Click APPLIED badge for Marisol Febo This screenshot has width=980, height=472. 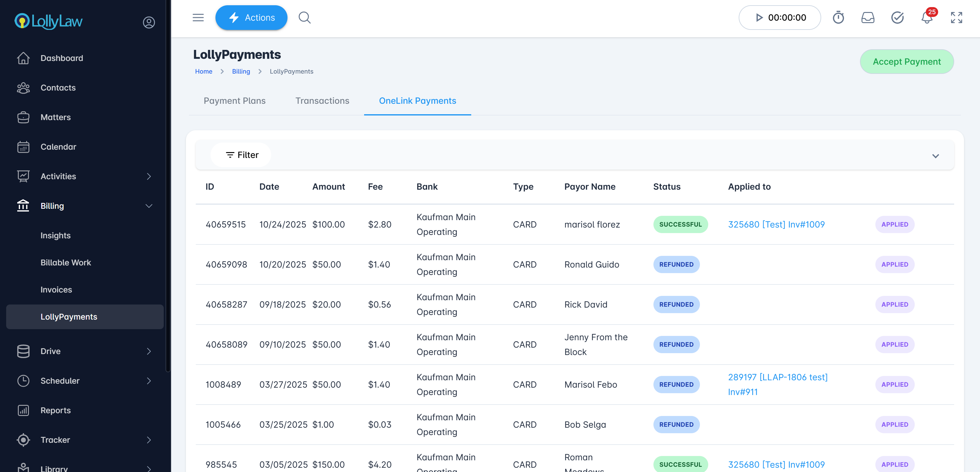(894, 385)
